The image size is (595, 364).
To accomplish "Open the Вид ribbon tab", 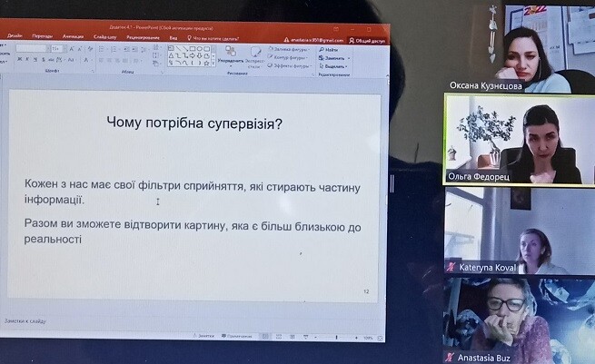I will tap(173, 38).
